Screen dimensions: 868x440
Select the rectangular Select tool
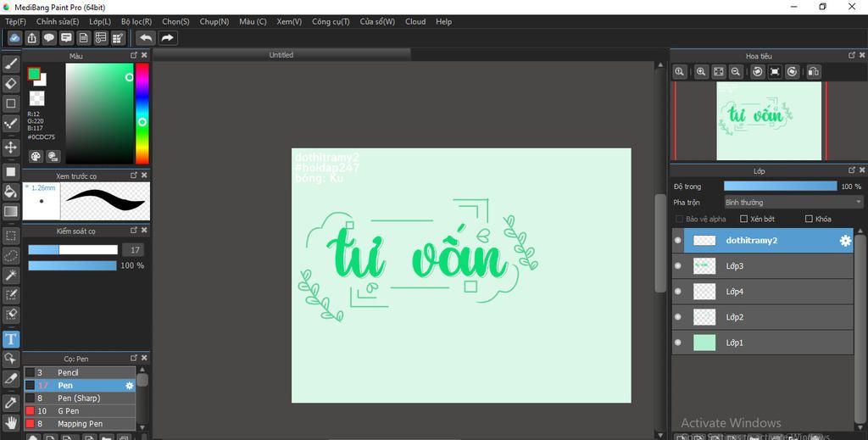(x=10, y=235)
